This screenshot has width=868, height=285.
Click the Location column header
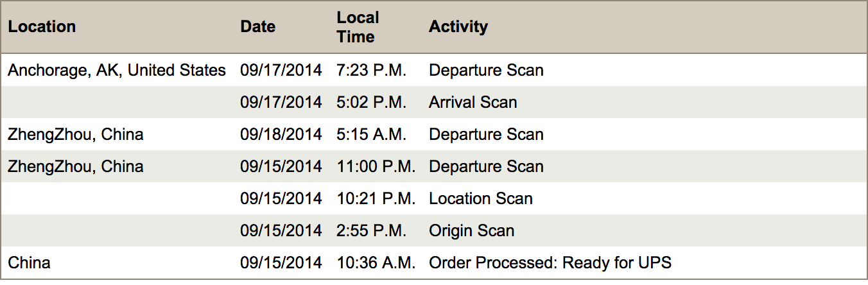click(x=42, y=27)
